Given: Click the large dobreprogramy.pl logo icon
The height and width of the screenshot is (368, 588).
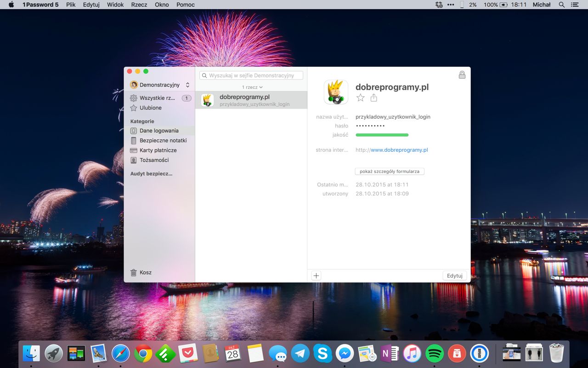Looking at the screenshot, I should [x=336, y=92].
